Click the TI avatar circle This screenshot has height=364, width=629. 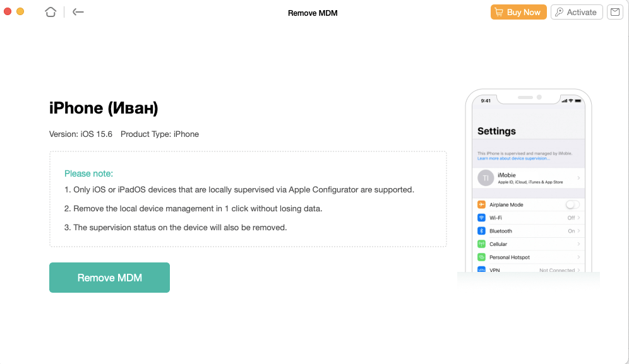486,178
